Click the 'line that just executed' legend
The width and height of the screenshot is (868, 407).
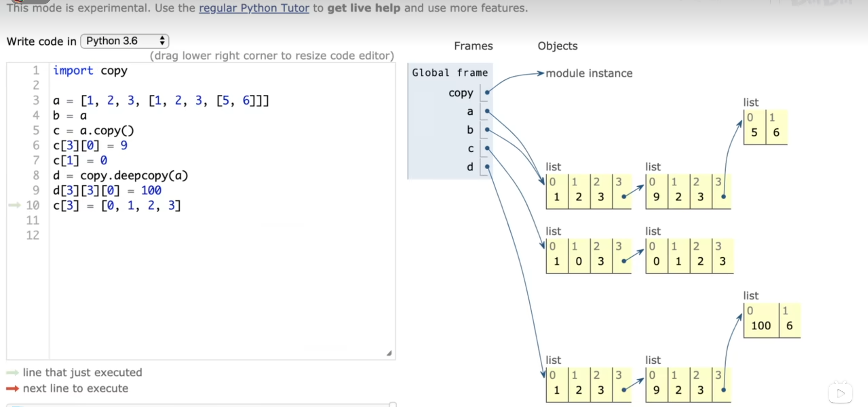pyautogui.click(x=82, y=372)
